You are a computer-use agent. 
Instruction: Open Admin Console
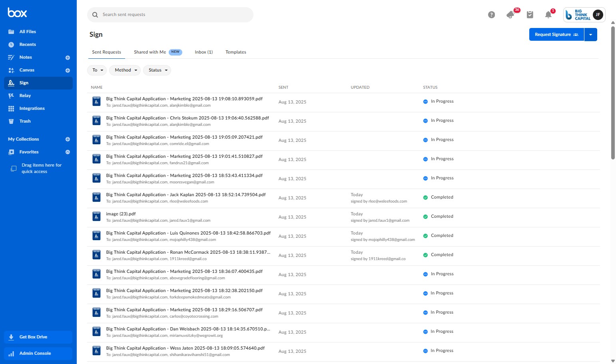click(x=38, y=353)
